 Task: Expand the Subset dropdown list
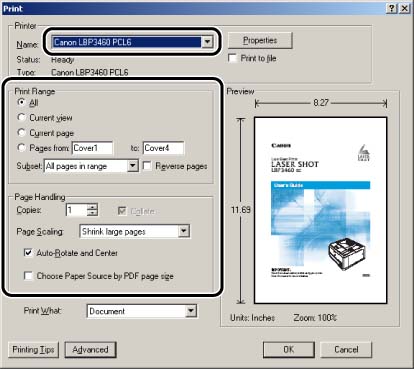click(133, 166)
